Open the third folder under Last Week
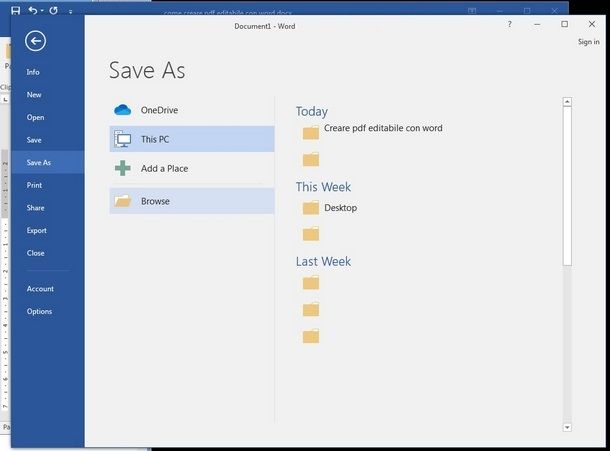The image size is (610, 451). coord(311,336)
